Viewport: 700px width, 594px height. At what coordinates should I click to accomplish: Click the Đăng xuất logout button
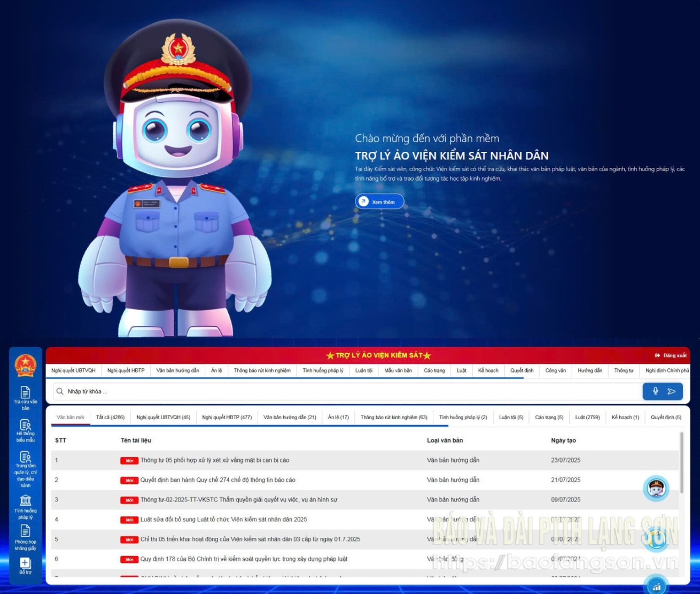pos(671,356)
